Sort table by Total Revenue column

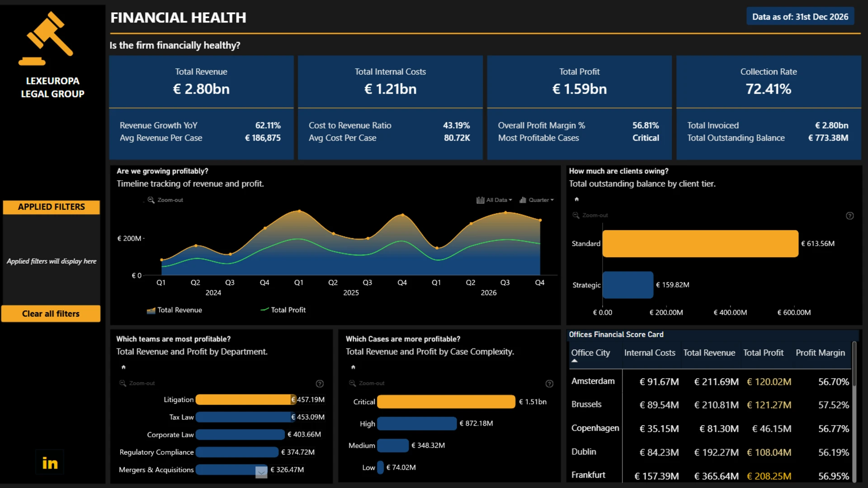pyautogui.click(x=709, y=353)
